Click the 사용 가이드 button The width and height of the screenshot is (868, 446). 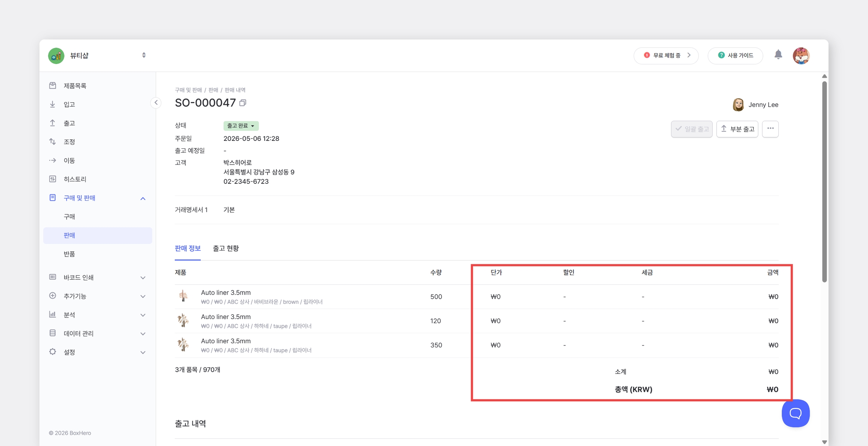[x=735, y=55]
